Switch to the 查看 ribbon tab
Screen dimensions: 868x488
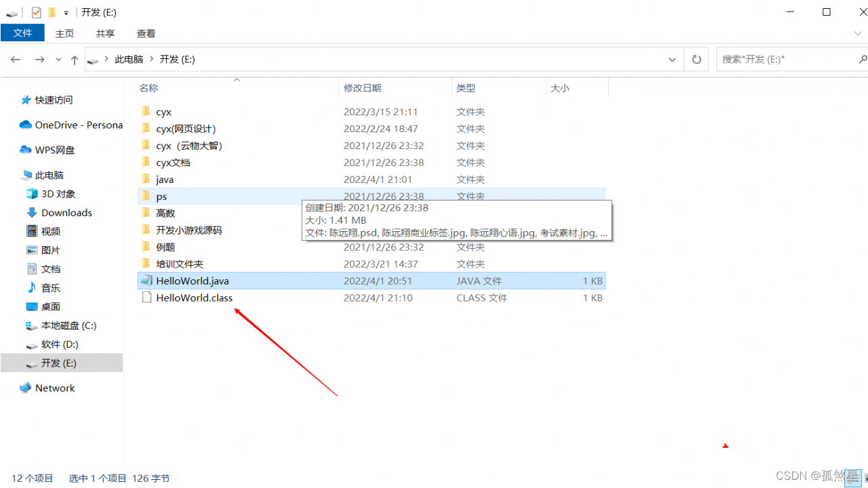[x=146, y=33]
